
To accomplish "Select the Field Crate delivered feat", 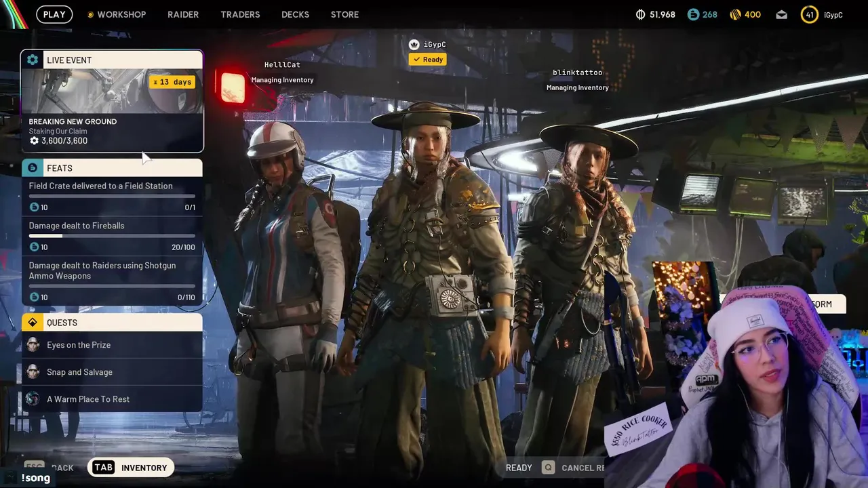I will point(112,196).
